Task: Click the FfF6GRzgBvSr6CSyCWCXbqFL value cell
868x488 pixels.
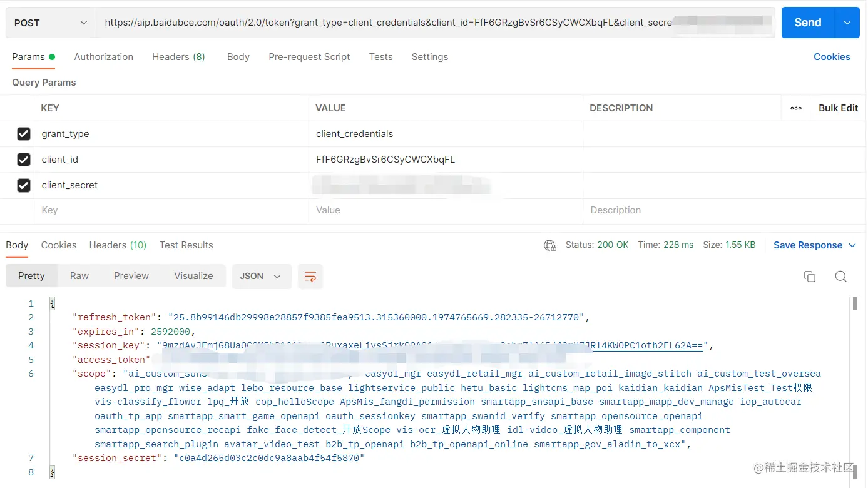Action: click(446, 160)
